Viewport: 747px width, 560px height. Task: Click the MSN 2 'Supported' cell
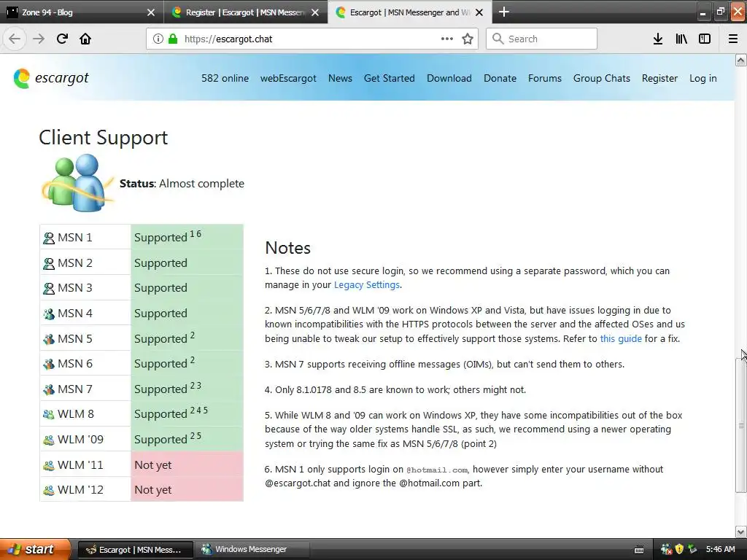[x=187, y=262]
